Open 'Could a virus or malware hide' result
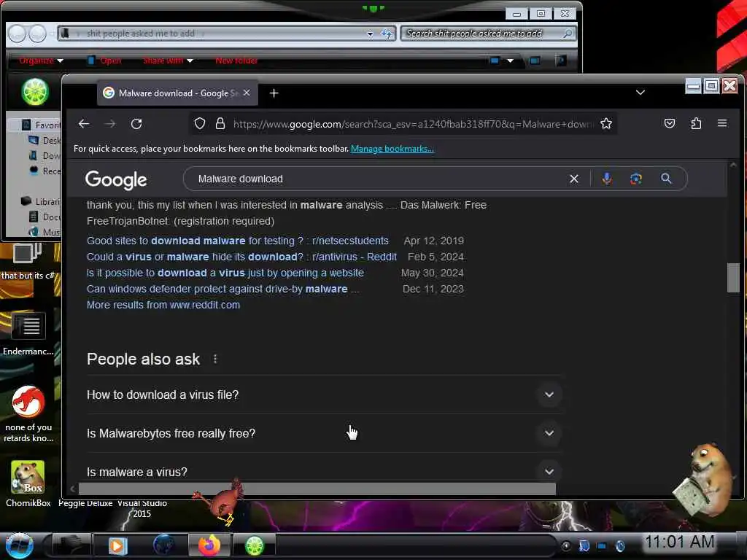The height and width of the screenshot is (560, 747). 241,257
